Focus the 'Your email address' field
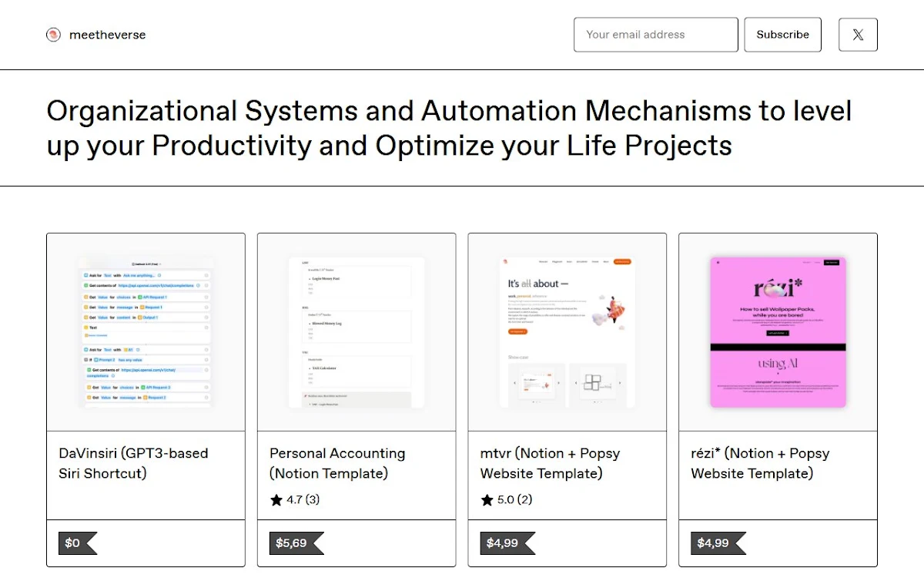The width and height of the screenshot is (924, 578). (x=656, y=35)
